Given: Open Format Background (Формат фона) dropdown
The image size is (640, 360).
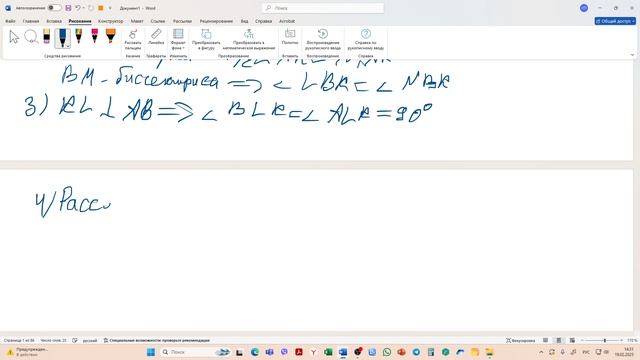Looking at the screenshot, I should 178,40.
